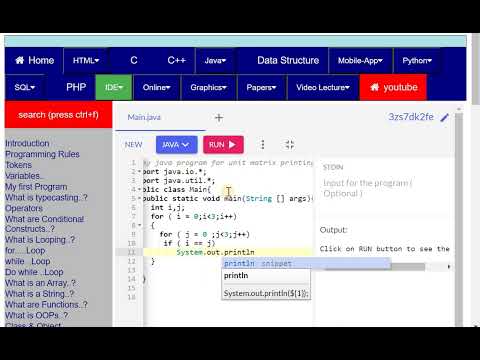Open the Tokens sidebar link
Screen dimensions: 480x360
pyautogui.click(x=19, y=165)
